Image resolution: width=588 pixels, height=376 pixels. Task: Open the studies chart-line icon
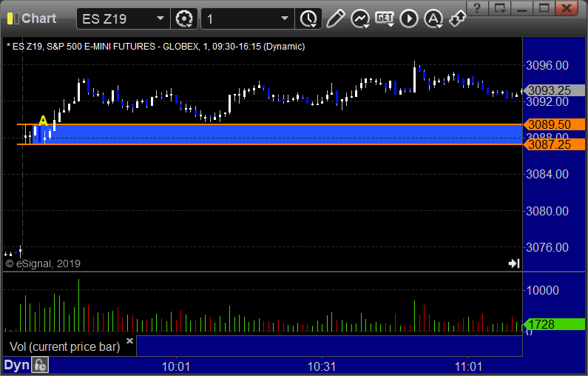coord(360,19)
